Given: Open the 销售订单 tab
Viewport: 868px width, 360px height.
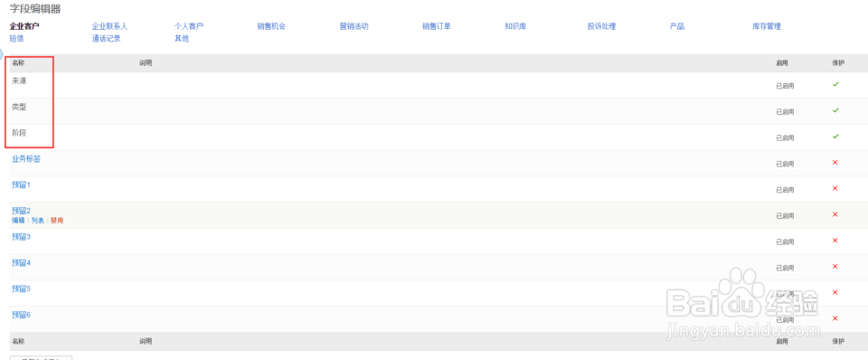Looking at the screenshot, I should (x=436, y=26).
